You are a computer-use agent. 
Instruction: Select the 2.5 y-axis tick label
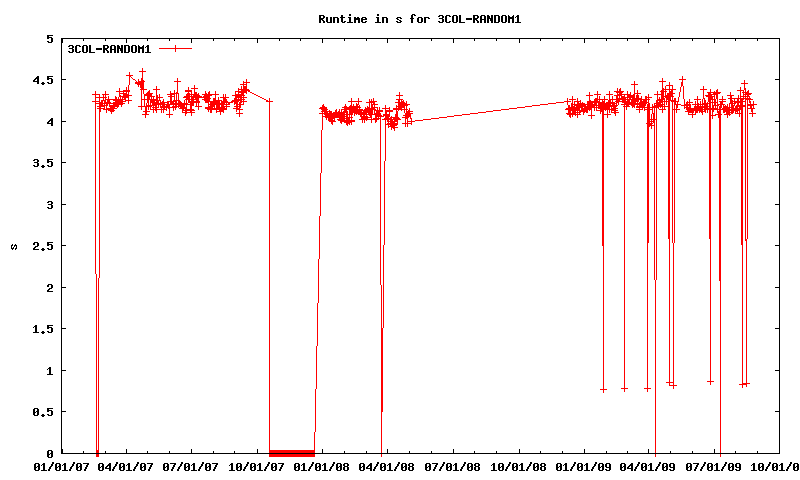43,246
